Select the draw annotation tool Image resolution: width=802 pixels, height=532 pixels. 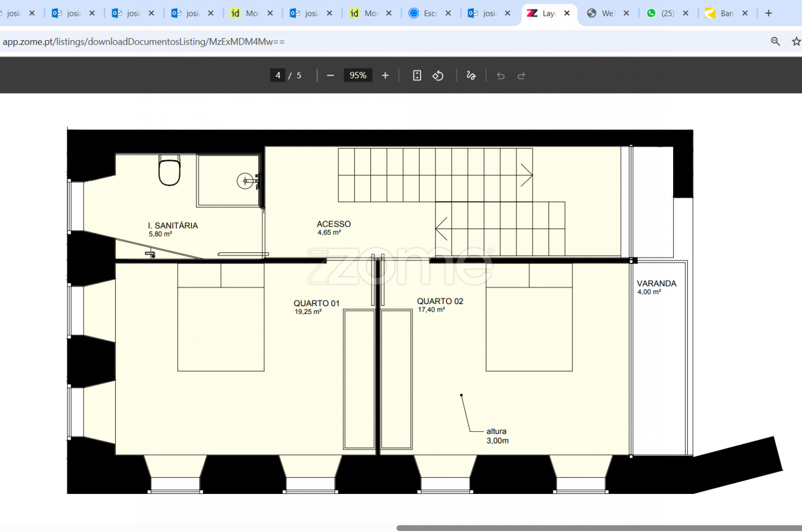[x=471, y=76]
